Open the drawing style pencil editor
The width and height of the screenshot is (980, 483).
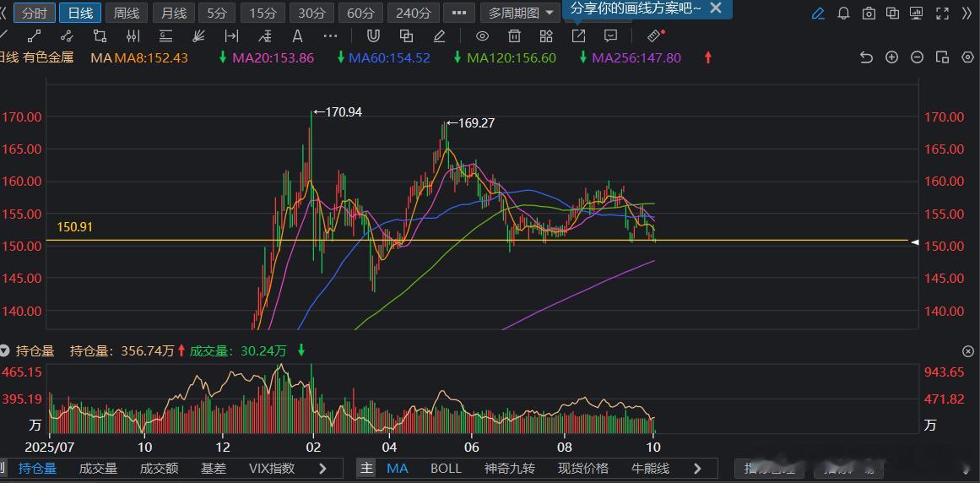pos(440,36)
